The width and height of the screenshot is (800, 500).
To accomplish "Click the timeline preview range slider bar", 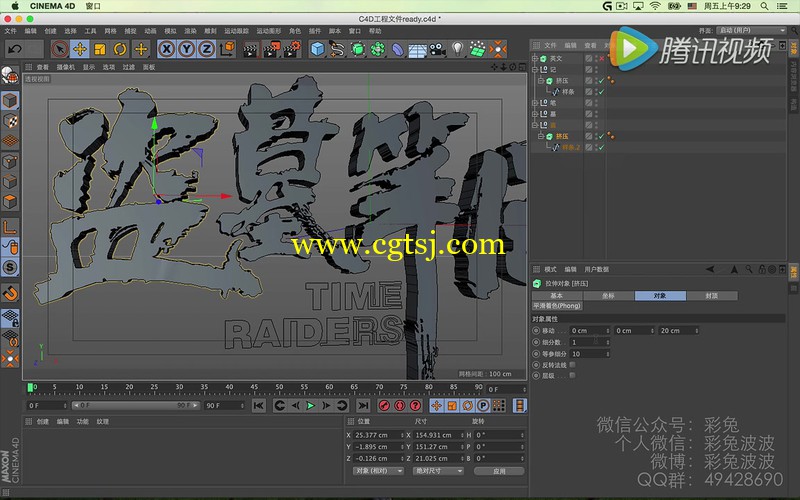I will tap(135, 406).
